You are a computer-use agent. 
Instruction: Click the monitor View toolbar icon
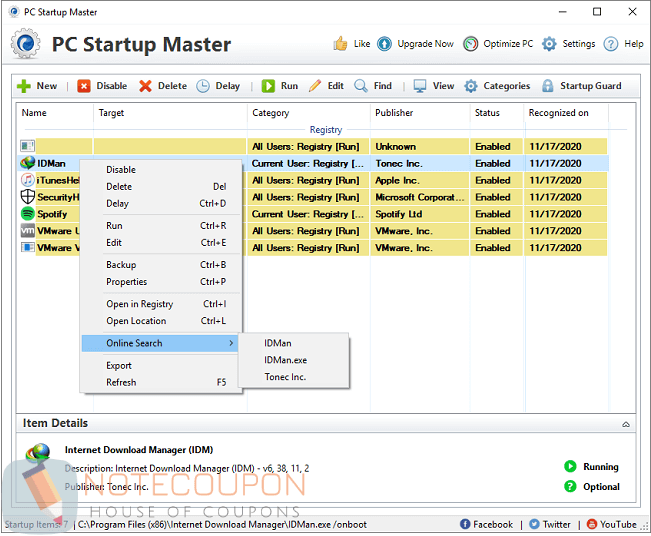[420, 86]
